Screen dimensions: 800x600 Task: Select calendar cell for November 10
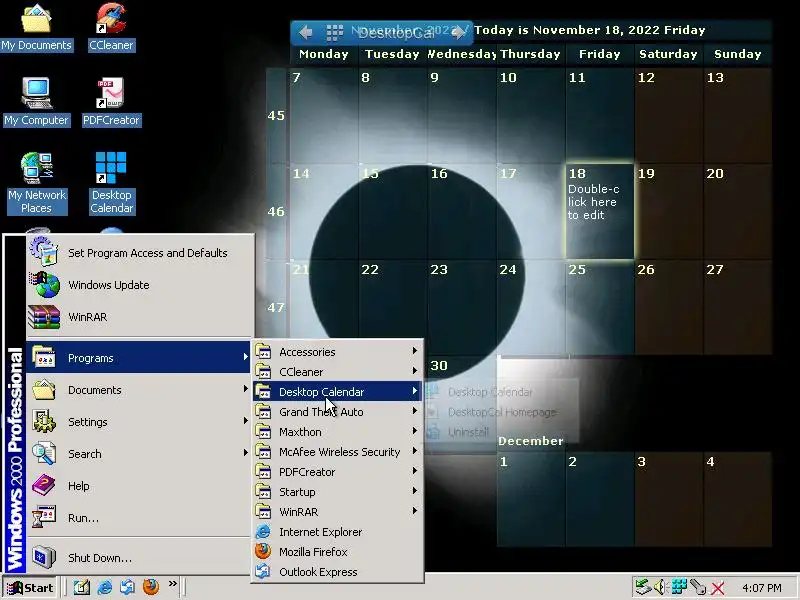point(531,115)
